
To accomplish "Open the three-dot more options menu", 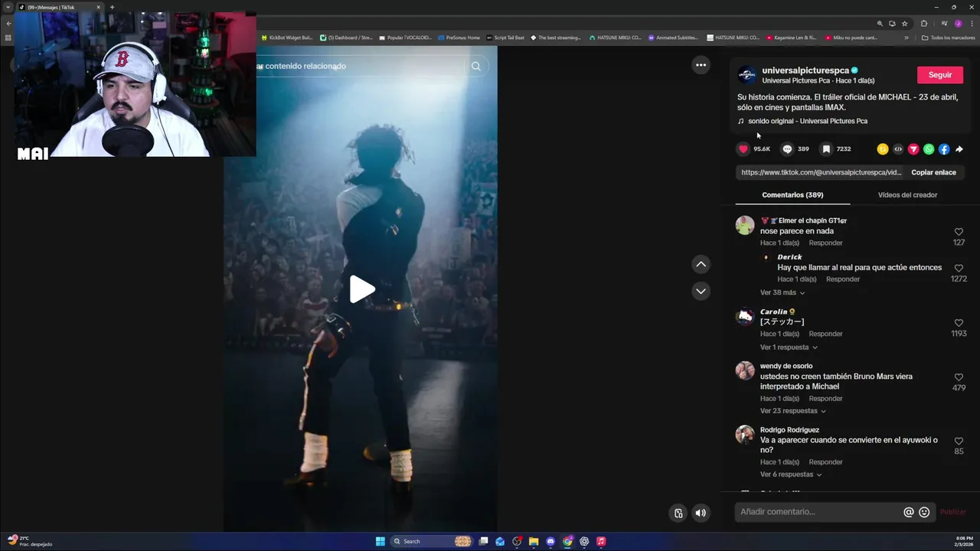I will tap(701, 65).
